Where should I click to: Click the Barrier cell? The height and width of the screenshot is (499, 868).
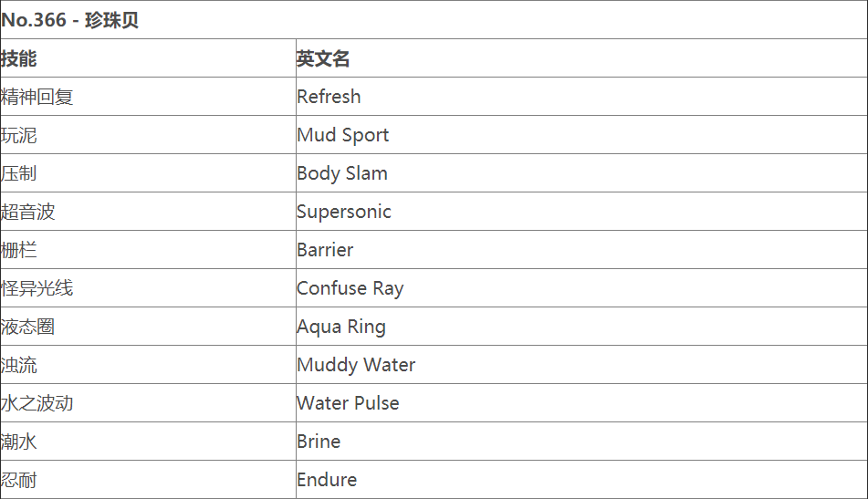(325, 250)
